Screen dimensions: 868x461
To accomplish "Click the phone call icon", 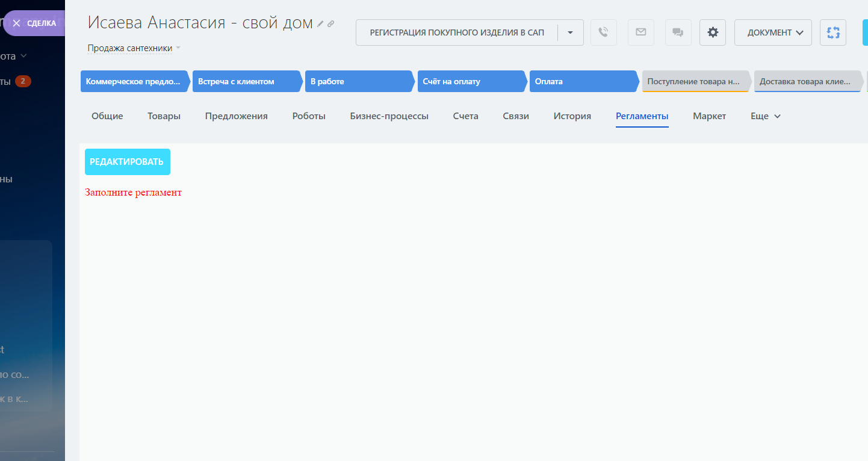I will pos(603,32).
